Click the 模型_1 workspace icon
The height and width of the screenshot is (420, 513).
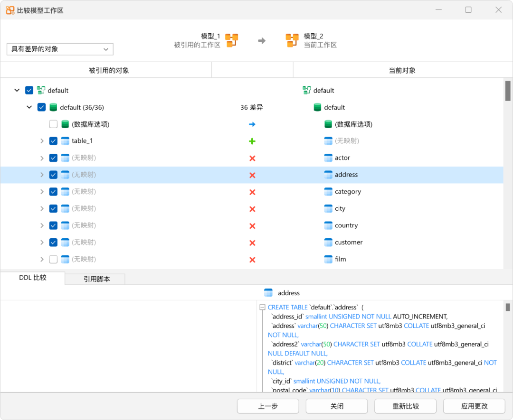[232, 40]
